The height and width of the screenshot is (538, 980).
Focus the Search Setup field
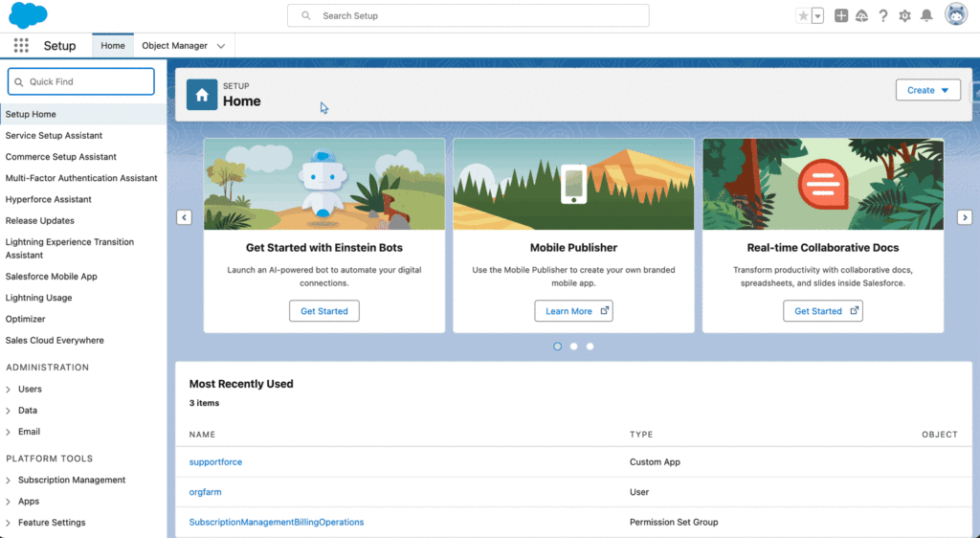pyautogui.click(x=468, y=15)
